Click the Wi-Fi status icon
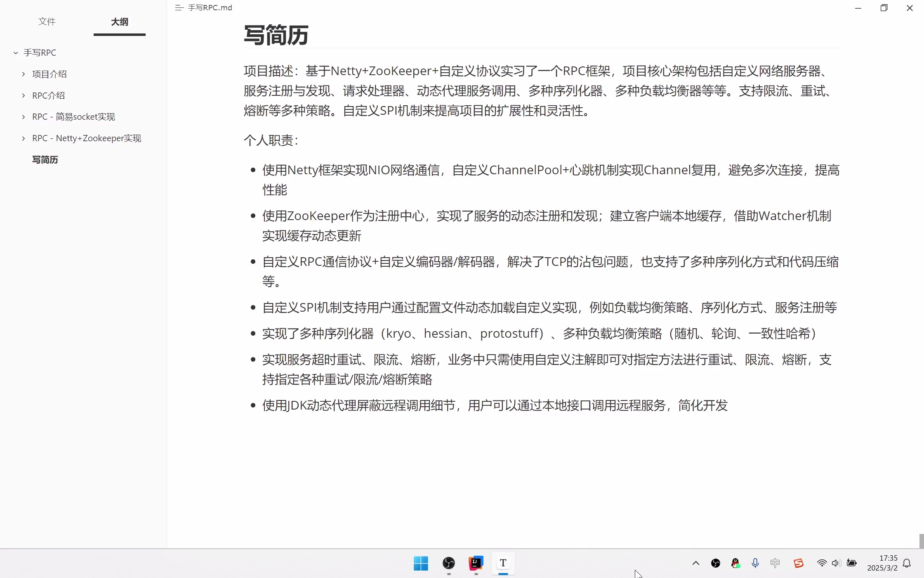 (x=821, y=563)
